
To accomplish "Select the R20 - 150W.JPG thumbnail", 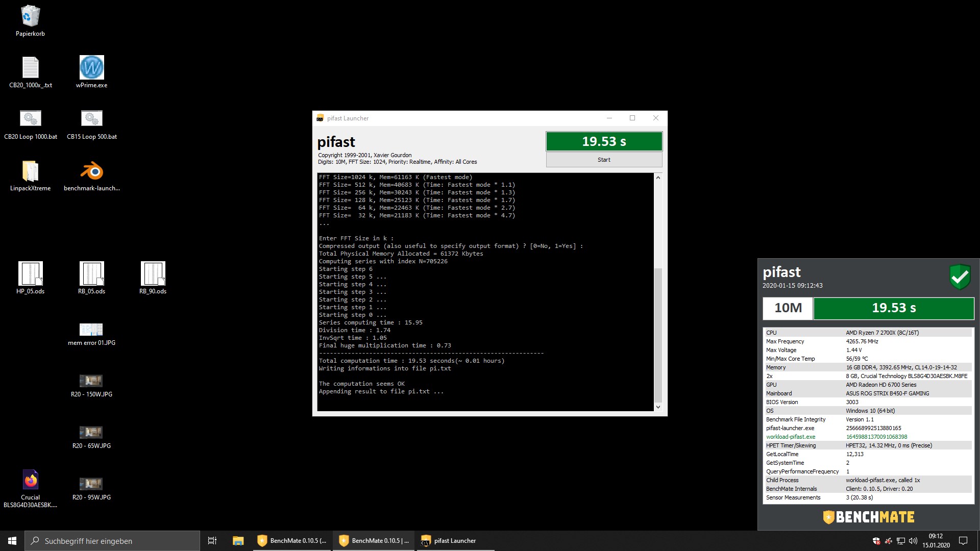I will [91, 381].
